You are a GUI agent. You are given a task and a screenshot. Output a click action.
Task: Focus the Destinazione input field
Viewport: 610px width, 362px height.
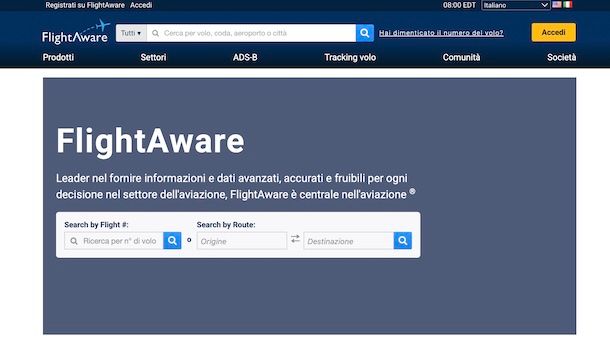click(349, 241)
